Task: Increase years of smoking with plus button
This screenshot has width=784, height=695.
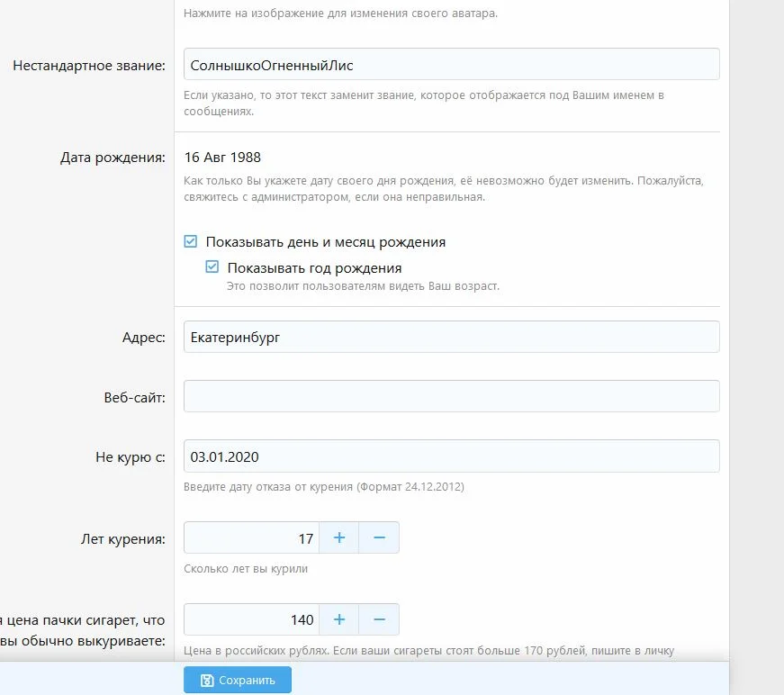Action: [339, 537]
